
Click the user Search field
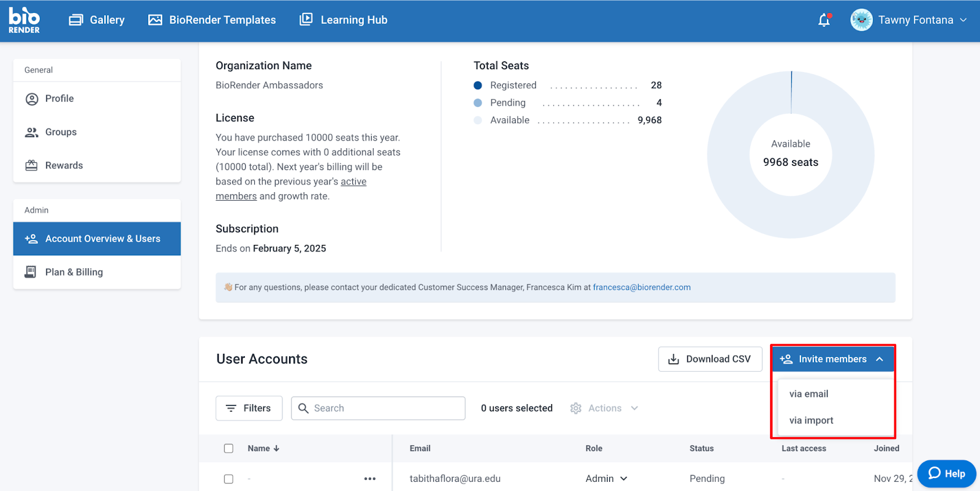386,408
